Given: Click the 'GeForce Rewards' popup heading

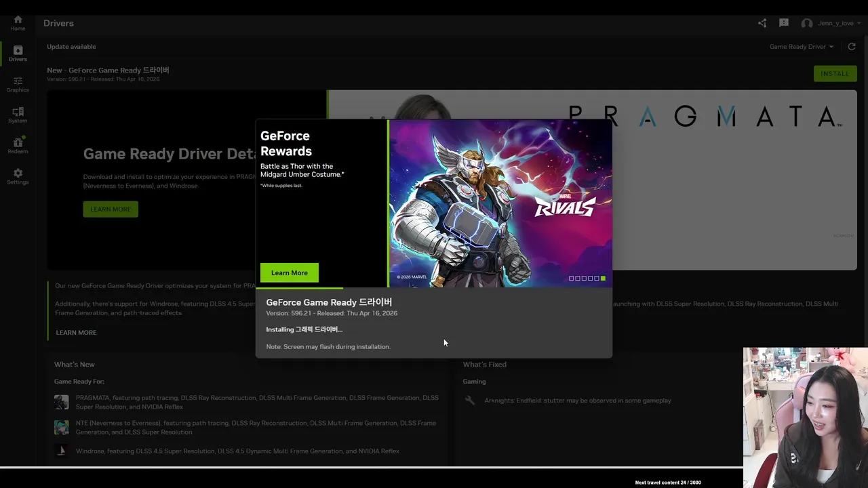Looking at the screenshot, I should pyautogui.click(x=286, y=144).
